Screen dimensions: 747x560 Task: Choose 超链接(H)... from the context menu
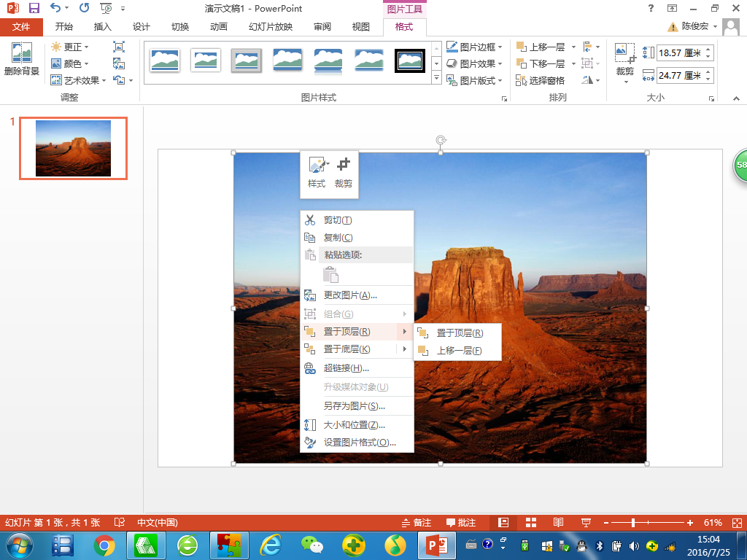(357, 368)
